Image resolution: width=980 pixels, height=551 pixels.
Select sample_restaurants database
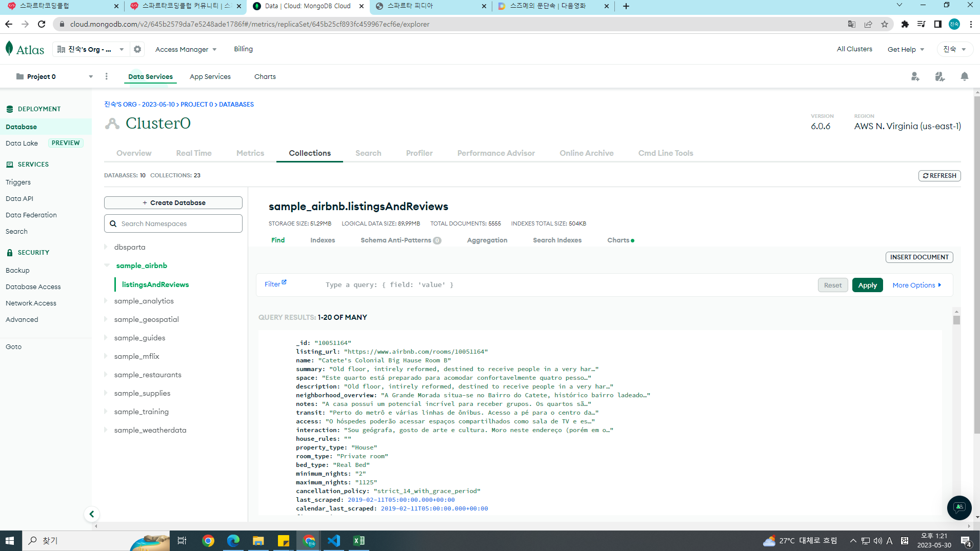(x=148, y=375)
